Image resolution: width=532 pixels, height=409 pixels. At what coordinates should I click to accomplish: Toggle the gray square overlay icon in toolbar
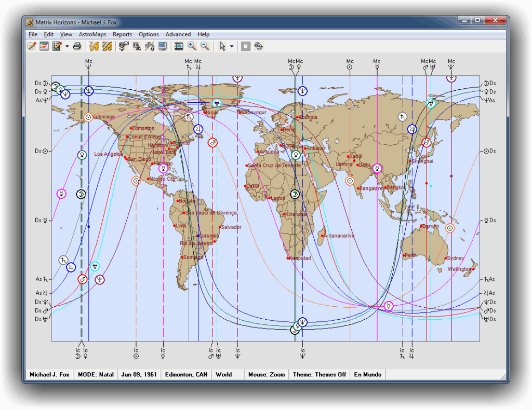tap(245, 46)
